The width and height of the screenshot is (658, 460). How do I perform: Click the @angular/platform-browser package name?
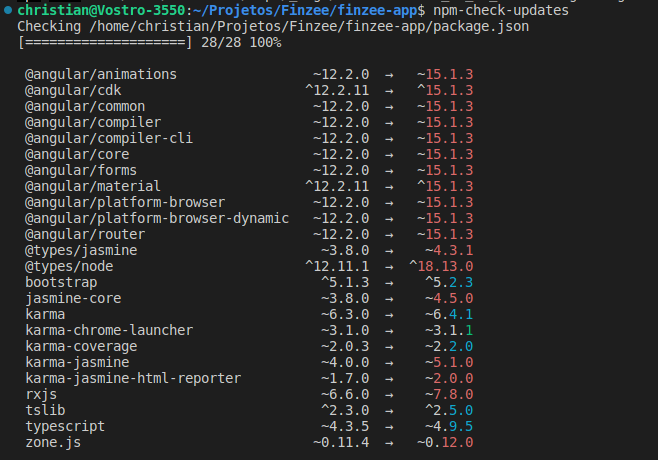pyautogui.click(x=125, y=202)
